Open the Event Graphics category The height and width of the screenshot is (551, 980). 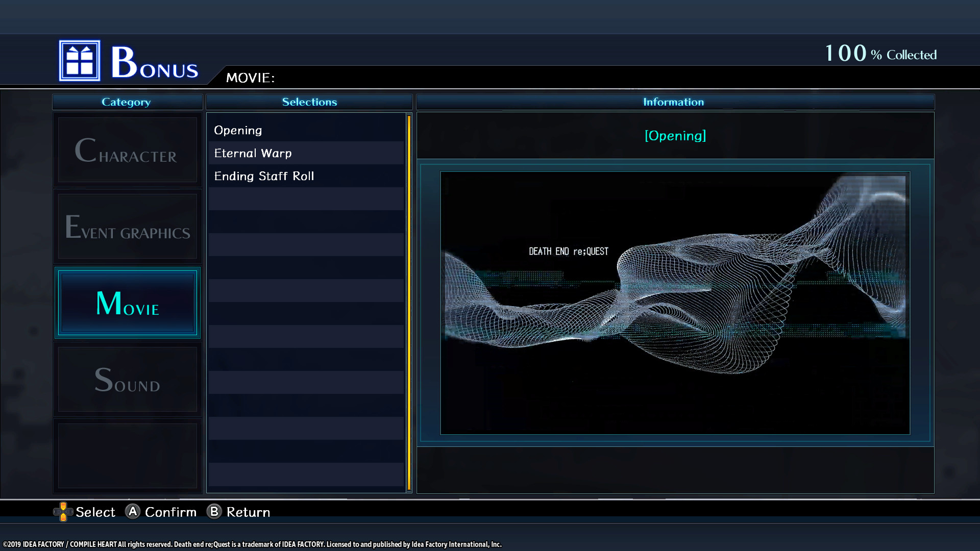click(127, 227)
